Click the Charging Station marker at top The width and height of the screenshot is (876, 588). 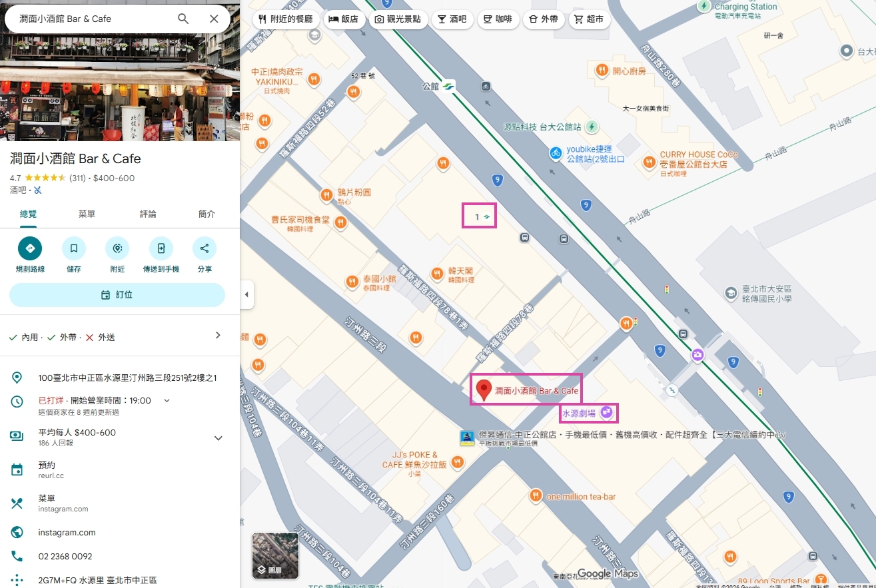pyautogui.click(x=704, y=6)
